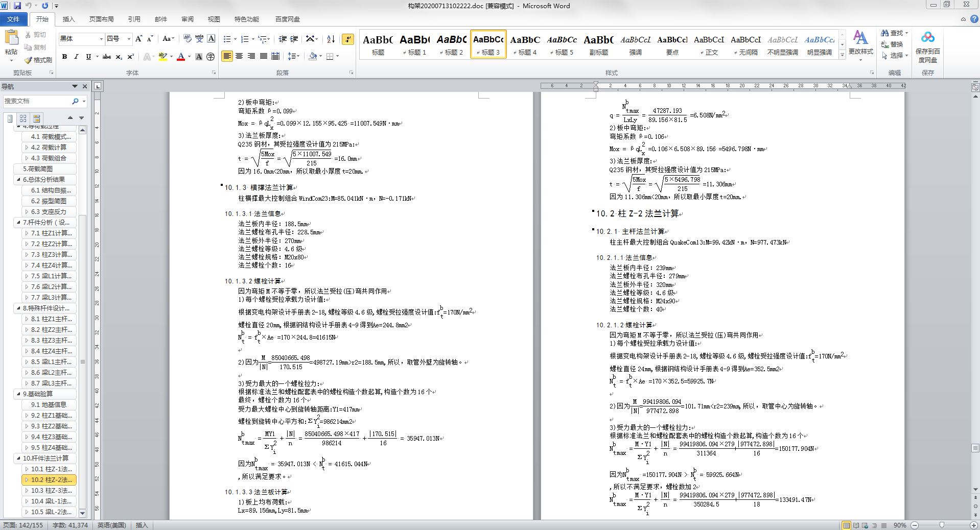Image resolution: width=980 pixels, height=530 pixels.
Task: Click the Format Painter (格式刷) brush icon
Action: click(29, 60)
